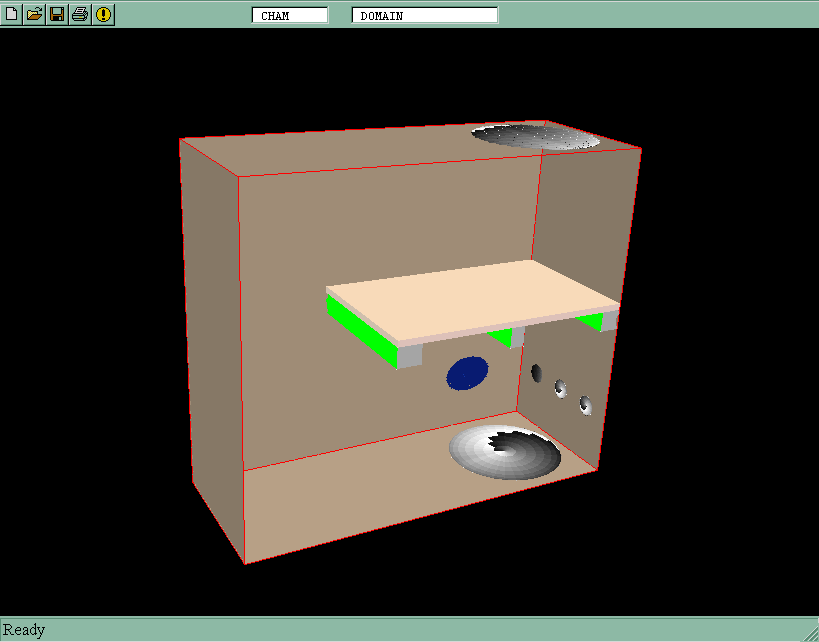Click the window resize grip in the corner
The height and width of the screenshot is (642, 819).
coord(810,633)
